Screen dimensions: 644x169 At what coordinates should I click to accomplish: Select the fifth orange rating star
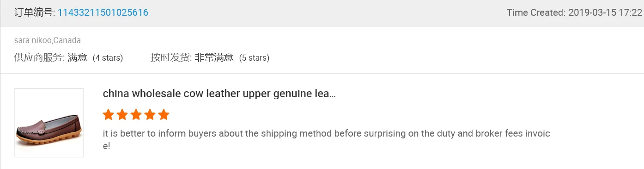[x=164, y=114]
